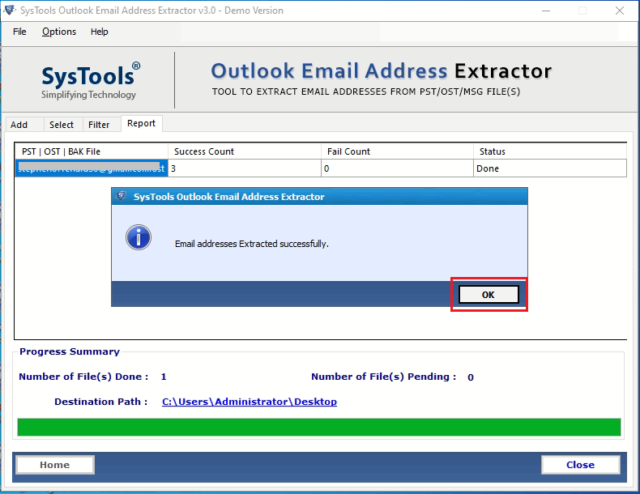
Task: Click the Status column header
Action: pos(550,151)
